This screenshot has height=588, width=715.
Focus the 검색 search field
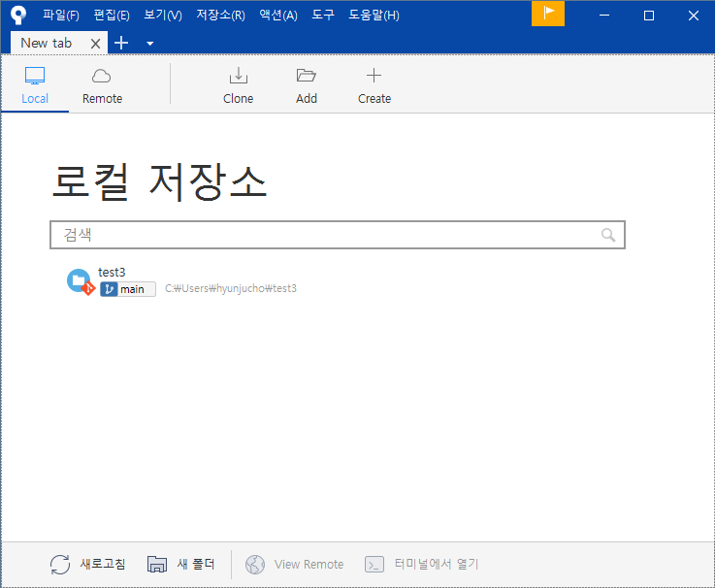338,235
